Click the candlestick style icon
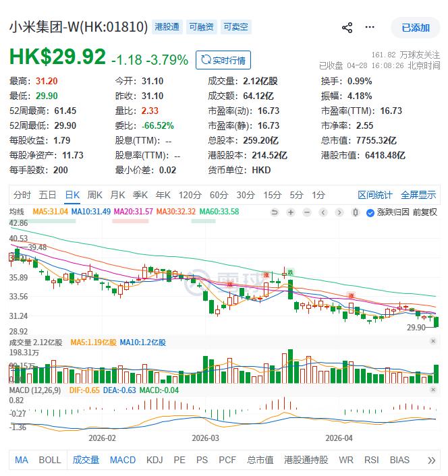 point(356,212)
